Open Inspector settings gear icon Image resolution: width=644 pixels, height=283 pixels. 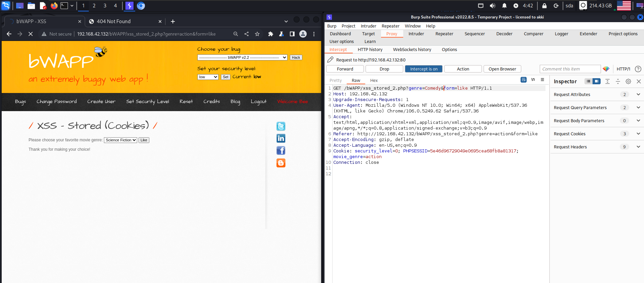click(x=628, y=81)
